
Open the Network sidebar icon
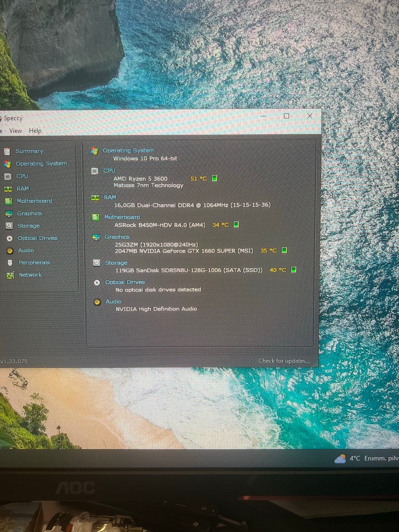point(10,275)
